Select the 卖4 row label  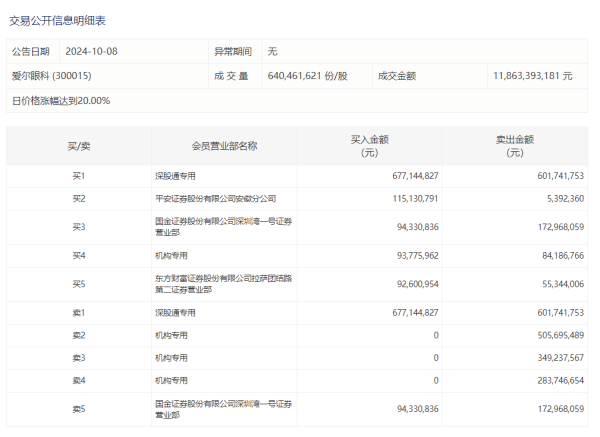(79, 380)
